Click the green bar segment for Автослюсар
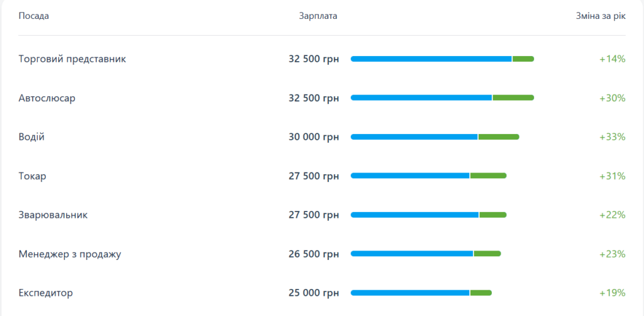Screen dimensions: 644x316 513,98
